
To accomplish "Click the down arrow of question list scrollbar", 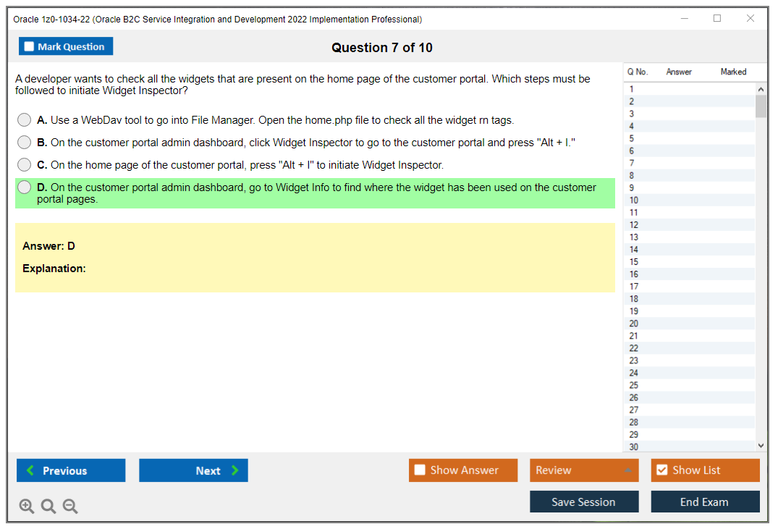I will (x=761, y=445).
